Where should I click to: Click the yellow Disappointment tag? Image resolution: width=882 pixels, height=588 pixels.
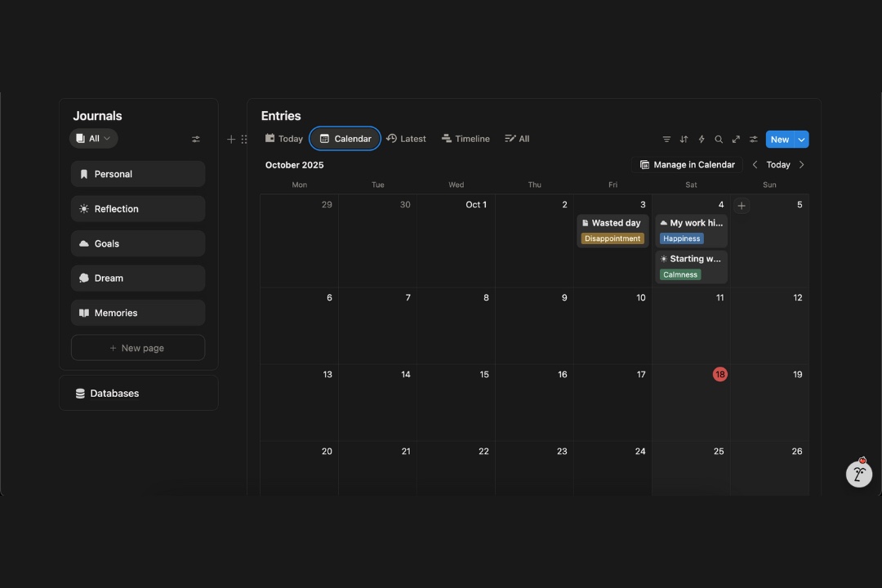click(612, 238)
